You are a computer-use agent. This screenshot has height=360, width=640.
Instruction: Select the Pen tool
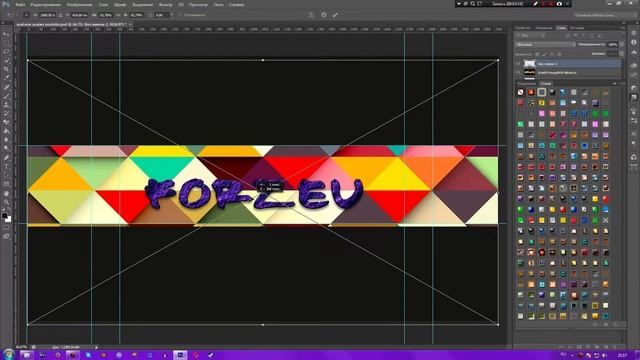tap(6, 158)
